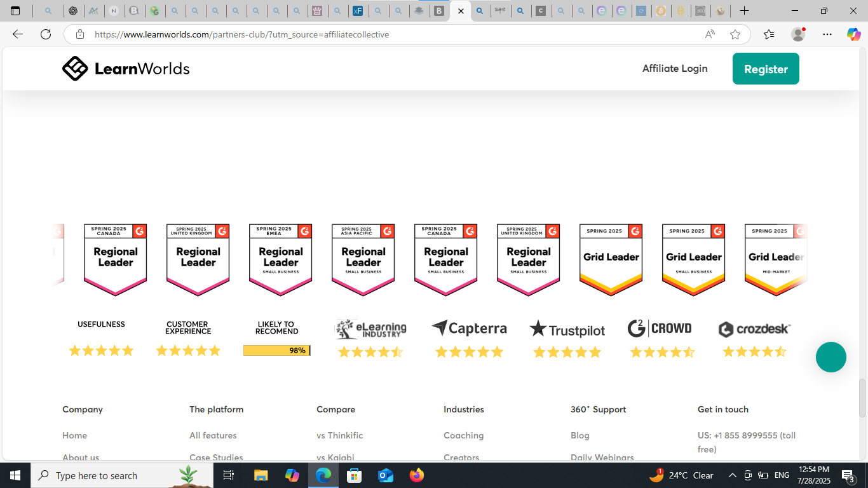Screen dimensions: 868x488
Task: Click the LearnWorlds logo
Action: [126, 69]
